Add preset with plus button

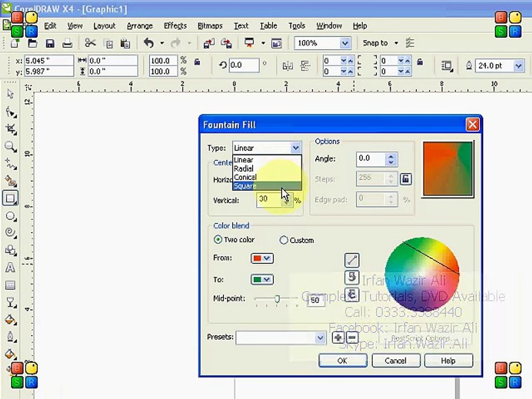pos(338,337)
